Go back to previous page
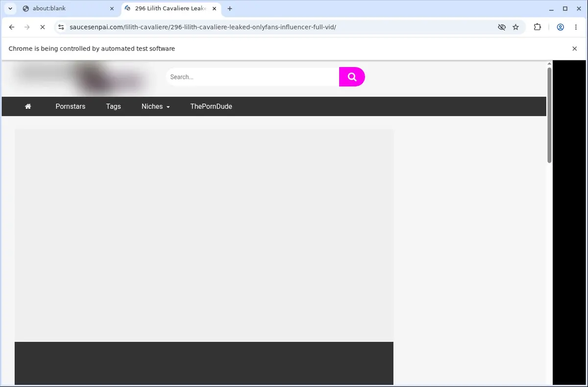The width and height of the screenshot is (588, 387). click(12, 27)
